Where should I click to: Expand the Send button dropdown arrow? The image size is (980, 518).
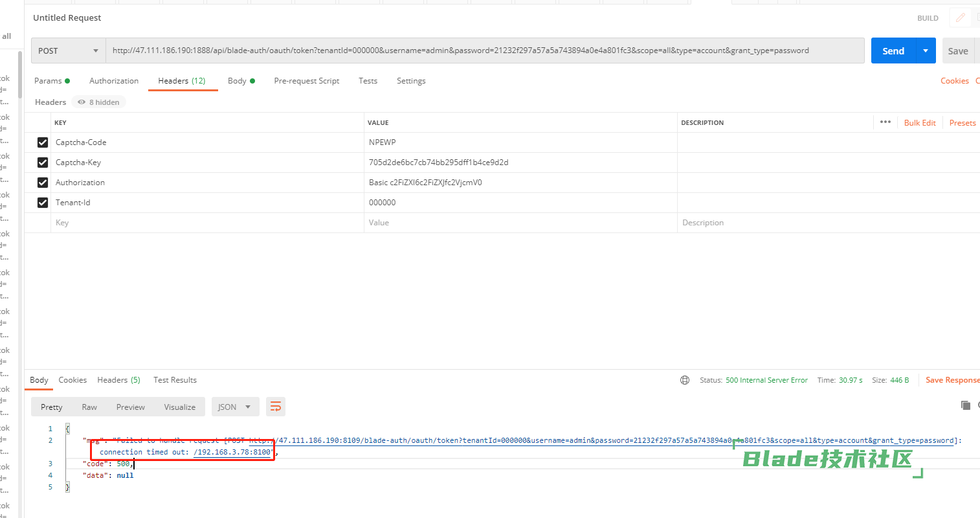click(x=926, y=51)
